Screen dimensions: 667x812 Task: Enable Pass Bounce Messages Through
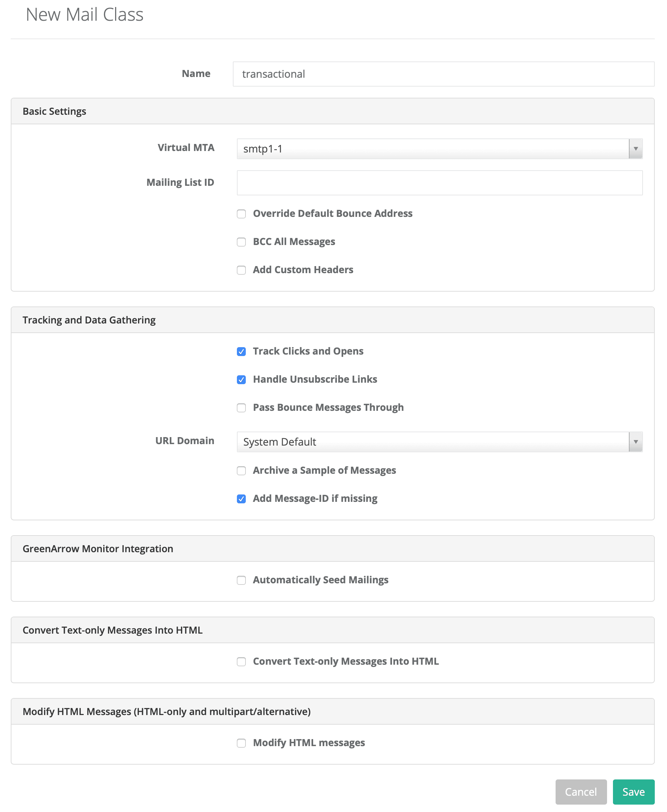241,407
